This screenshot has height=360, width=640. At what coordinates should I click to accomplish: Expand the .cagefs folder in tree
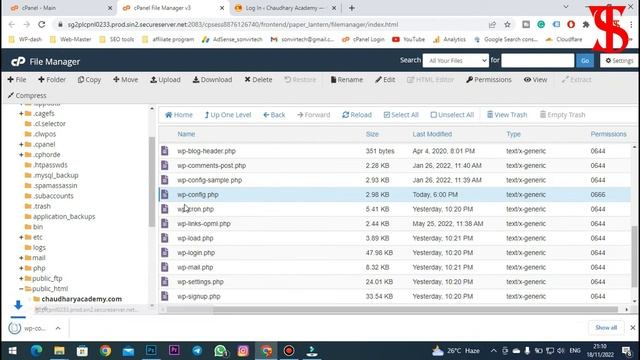coord(21,113)
